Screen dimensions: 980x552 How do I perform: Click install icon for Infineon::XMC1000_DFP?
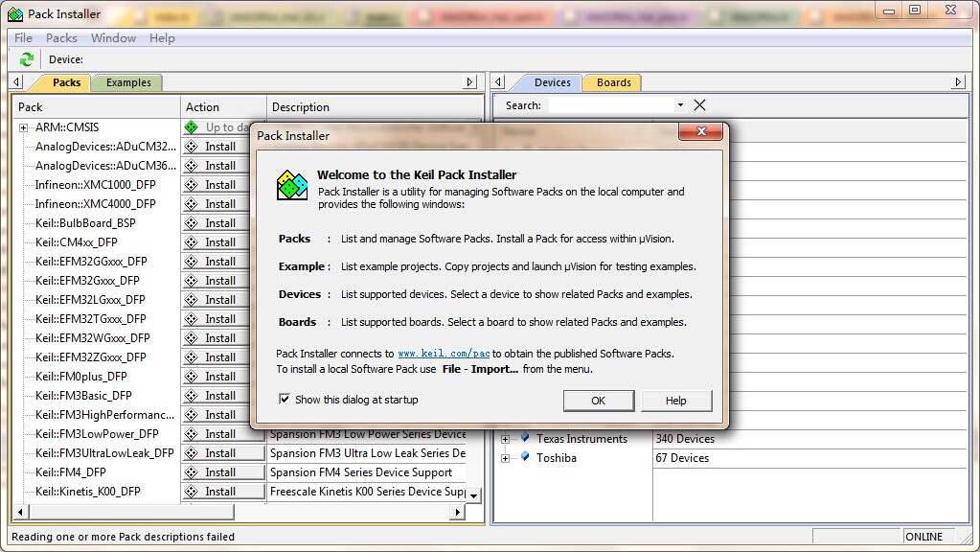click(x=192, y=185)
